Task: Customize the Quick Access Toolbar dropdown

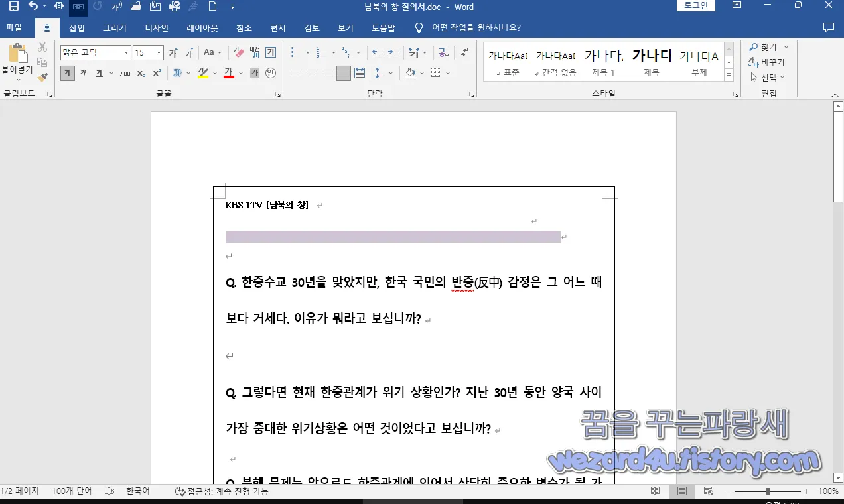Action: point(232,7)
